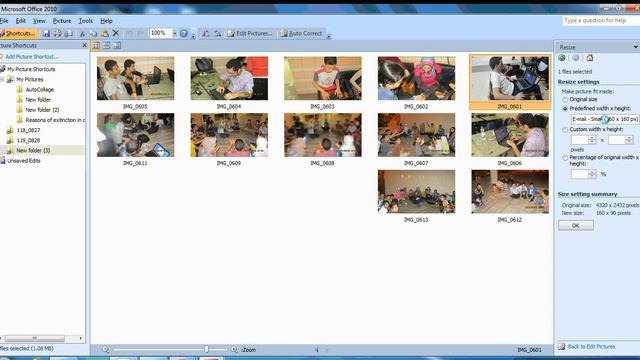Click the Copy icon in toolbar
The height and width of the screenshot is (360, 640).
coord(93,33)
